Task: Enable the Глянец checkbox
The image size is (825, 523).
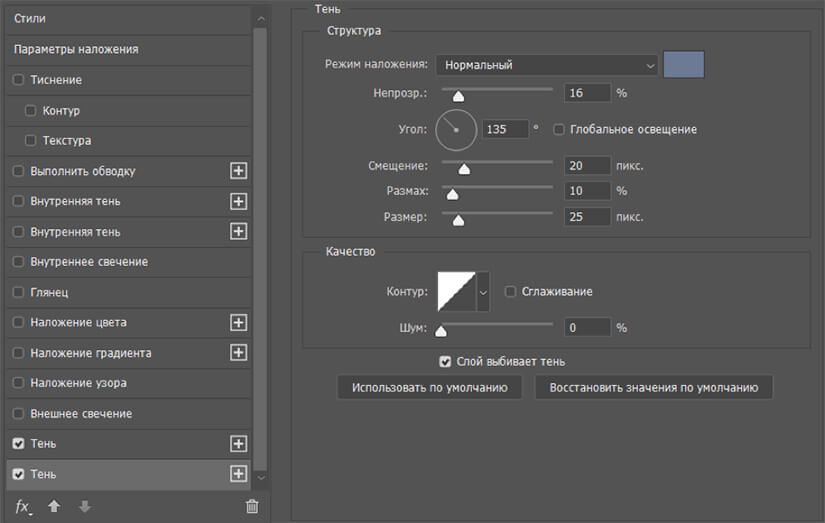Action: (18, 292)
